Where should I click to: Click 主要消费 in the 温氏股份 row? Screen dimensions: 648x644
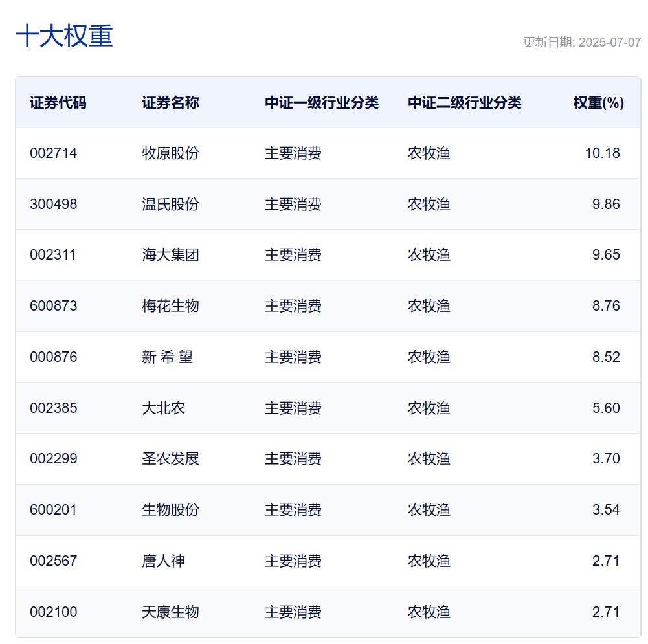tap(293, 204)
